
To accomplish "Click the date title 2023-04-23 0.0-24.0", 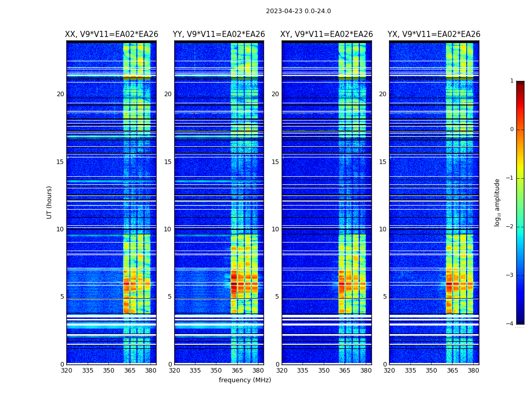I will pyautogui.click(x=298, y=11).
